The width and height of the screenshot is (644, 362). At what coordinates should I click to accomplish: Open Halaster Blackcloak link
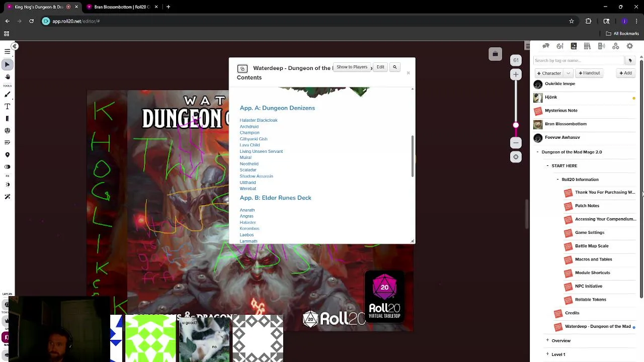click(x=259, y=120)
